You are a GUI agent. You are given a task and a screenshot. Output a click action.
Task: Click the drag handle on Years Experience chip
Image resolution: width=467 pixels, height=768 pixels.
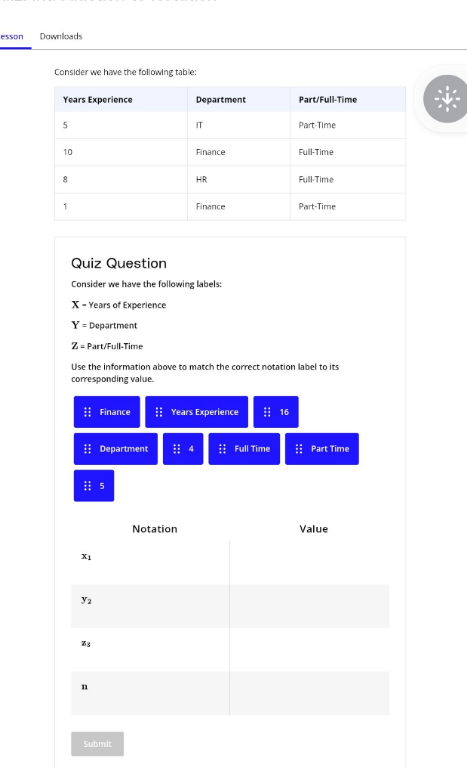pyautogui.click(x=159, y=412)
